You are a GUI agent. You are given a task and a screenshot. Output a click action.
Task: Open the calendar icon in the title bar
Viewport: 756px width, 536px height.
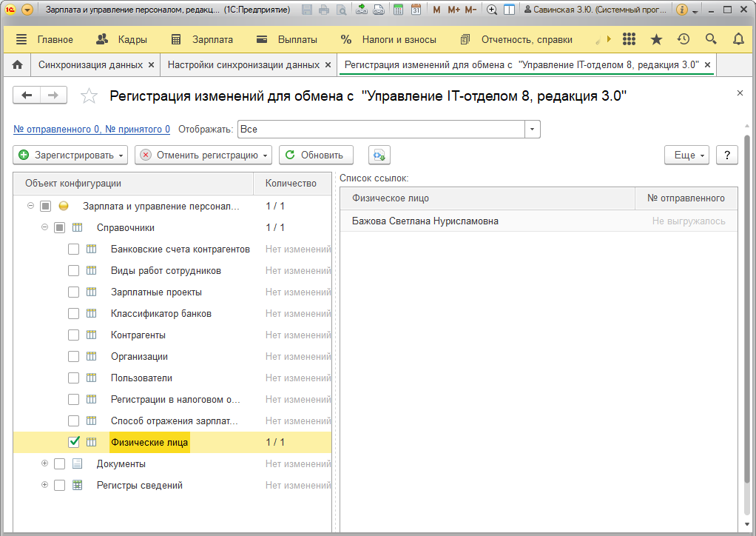pyautogui.click(x=416, y=10)
